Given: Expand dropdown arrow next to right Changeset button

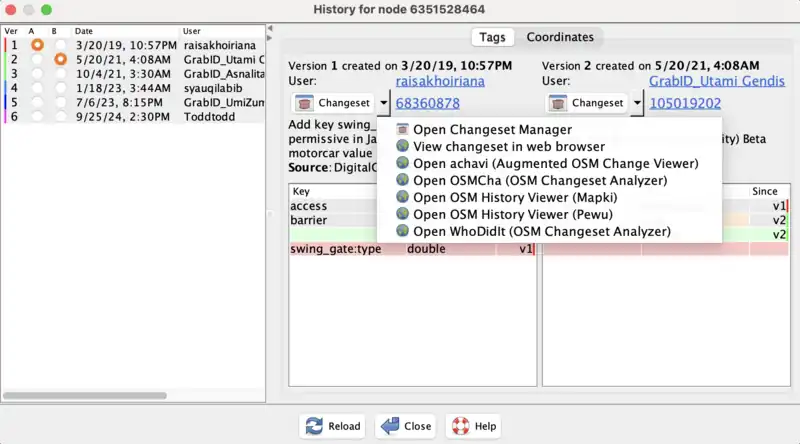Looking at the screenshot, I should click(638, 103).
